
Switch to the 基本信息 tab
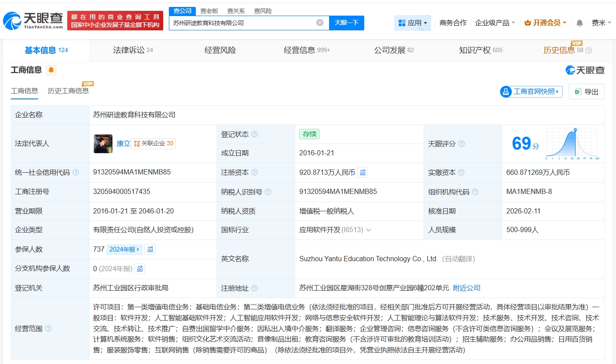tap(46, 50)
